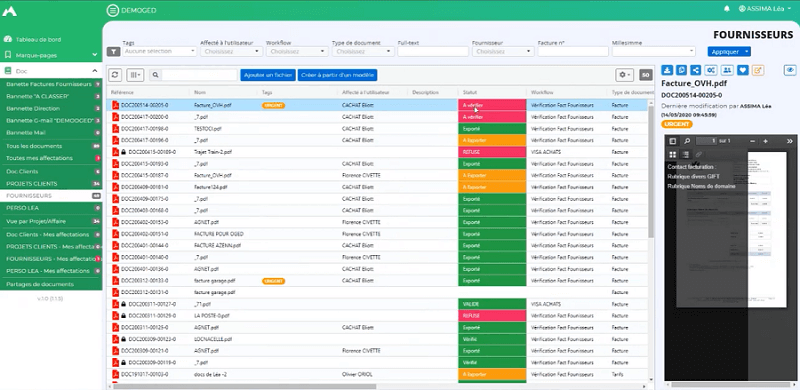Open Tableau de bord

pyautogui.click(x=38, y=39)
